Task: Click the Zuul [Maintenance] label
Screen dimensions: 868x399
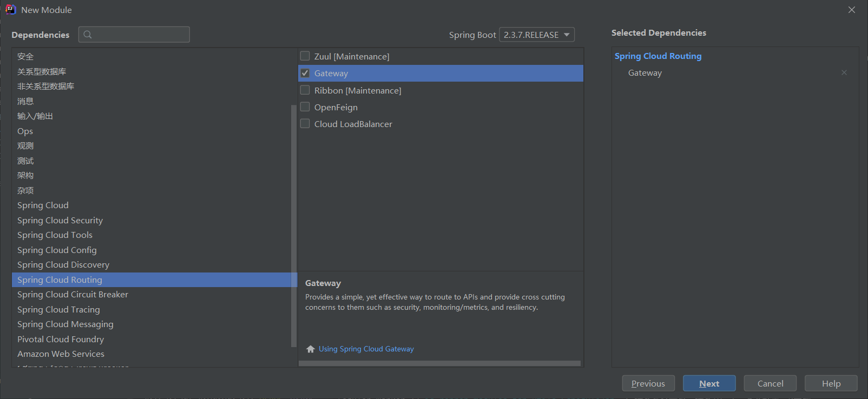Action: tap(352, 56)
